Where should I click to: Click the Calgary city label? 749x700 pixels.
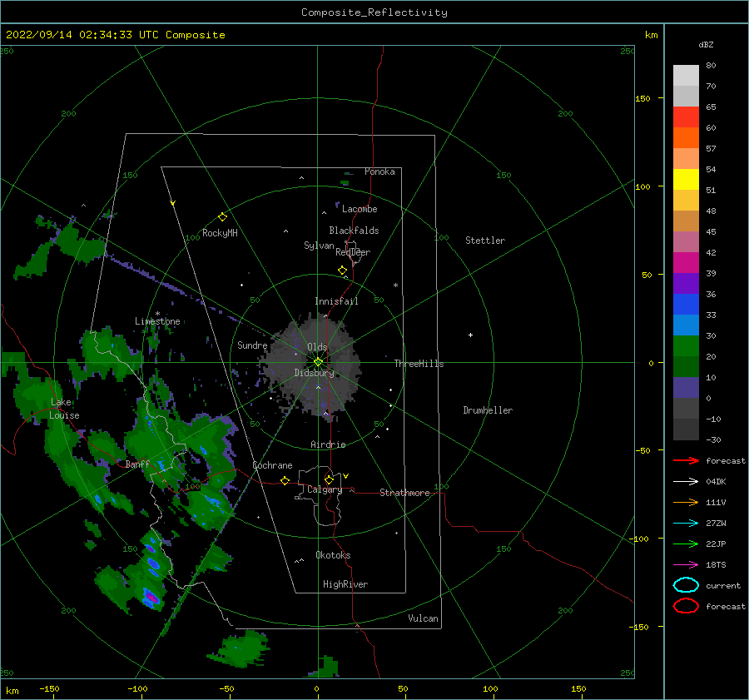pos(325,489)
